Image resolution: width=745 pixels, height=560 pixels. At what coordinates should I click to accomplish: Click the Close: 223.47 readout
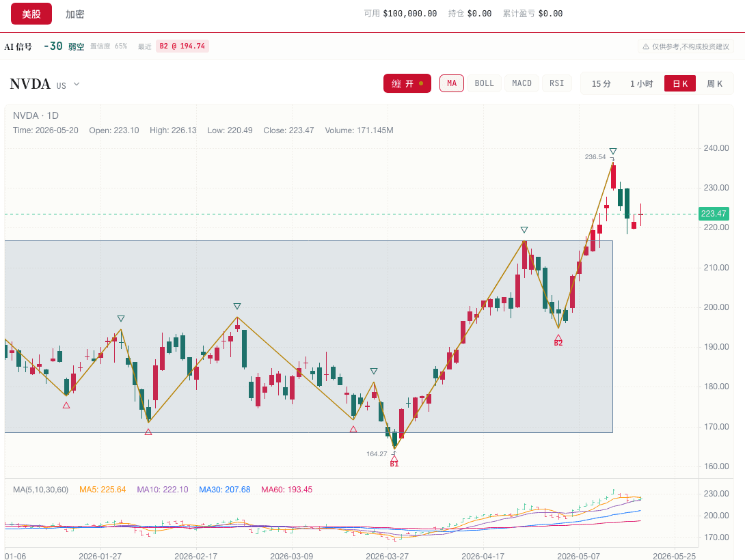tap(288, 130)
